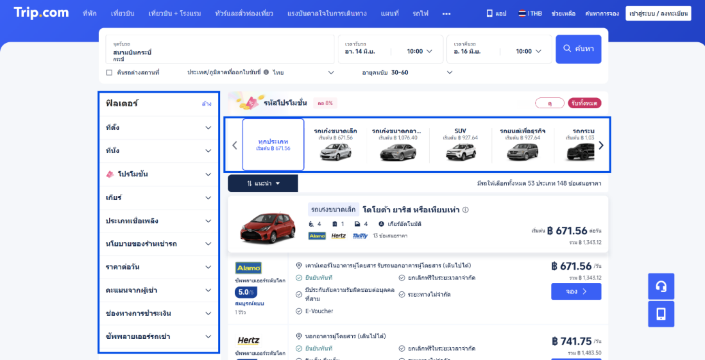Select the business minivan category thumbnail

point(522,152)
